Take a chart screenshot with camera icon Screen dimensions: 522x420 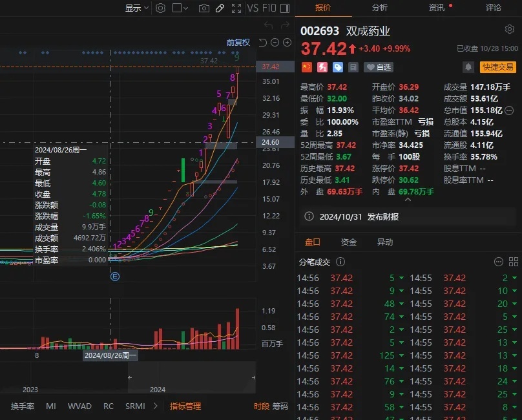pos(204,8)
